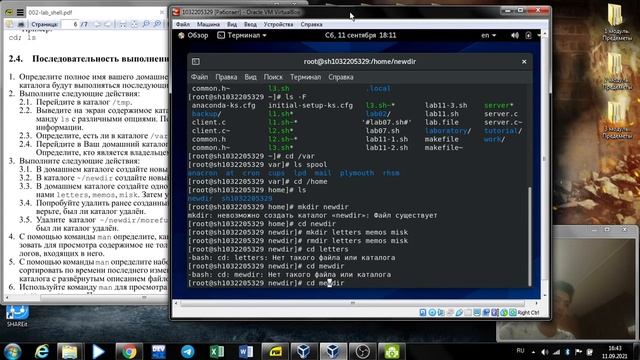
Task: Open Google Chrome from the taskbar
Action: [x=129, y=351]
